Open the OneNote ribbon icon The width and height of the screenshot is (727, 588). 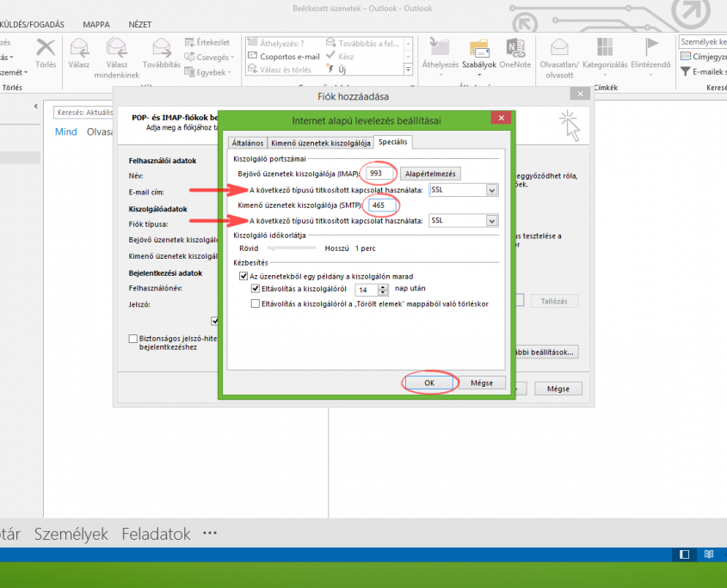(x=514, y=47)
